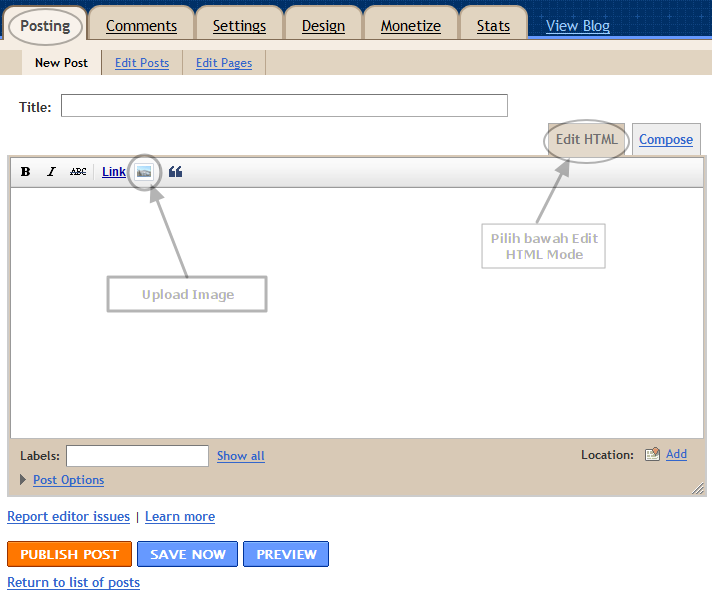The height and width of the screenshot is (595, 712).
Task: Open the Monetize tab
Action: click(x=410, y=26)
